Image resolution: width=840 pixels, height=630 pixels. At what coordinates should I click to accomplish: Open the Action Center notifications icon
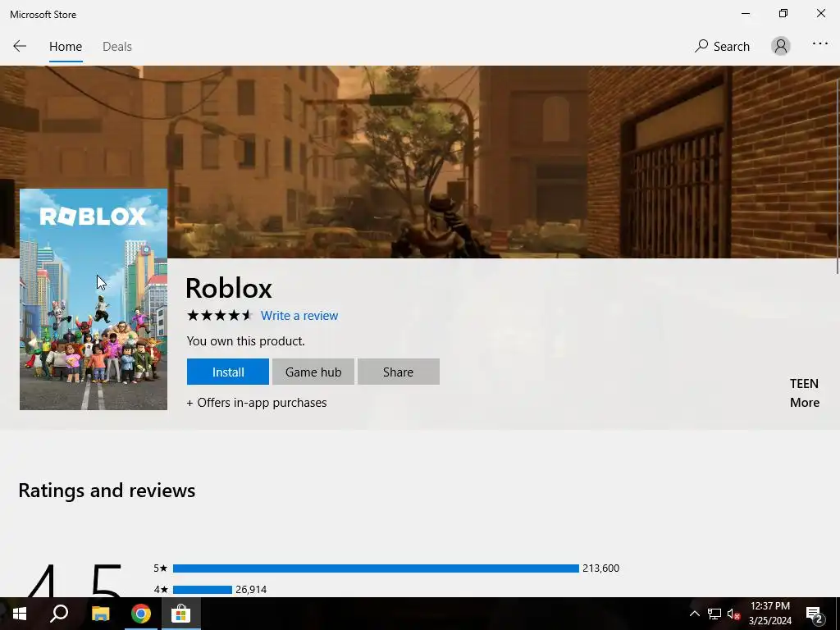pos(815,614)
